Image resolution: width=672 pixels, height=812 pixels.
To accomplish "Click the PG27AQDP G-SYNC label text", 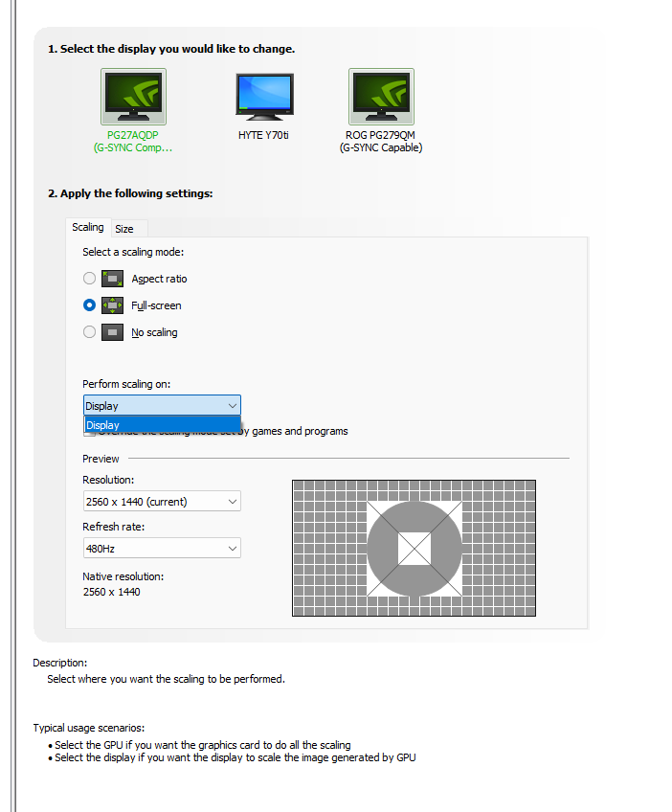I will click(x=133, y=142).
